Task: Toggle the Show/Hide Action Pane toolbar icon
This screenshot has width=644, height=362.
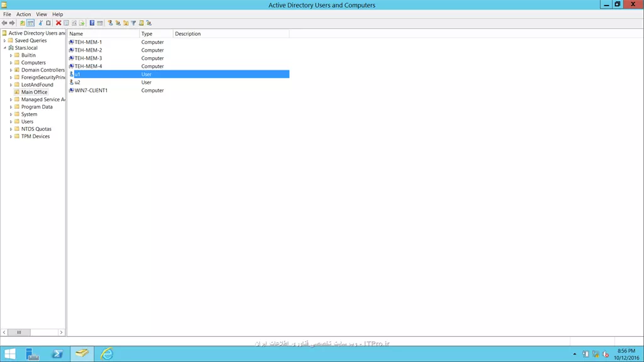Action: [100, 23]
